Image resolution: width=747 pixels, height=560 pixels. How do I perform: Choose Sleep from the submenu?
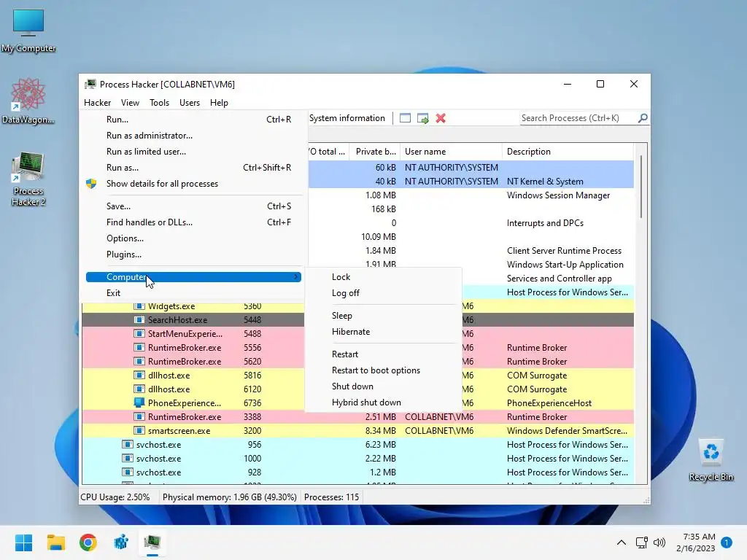pos(384,316)
